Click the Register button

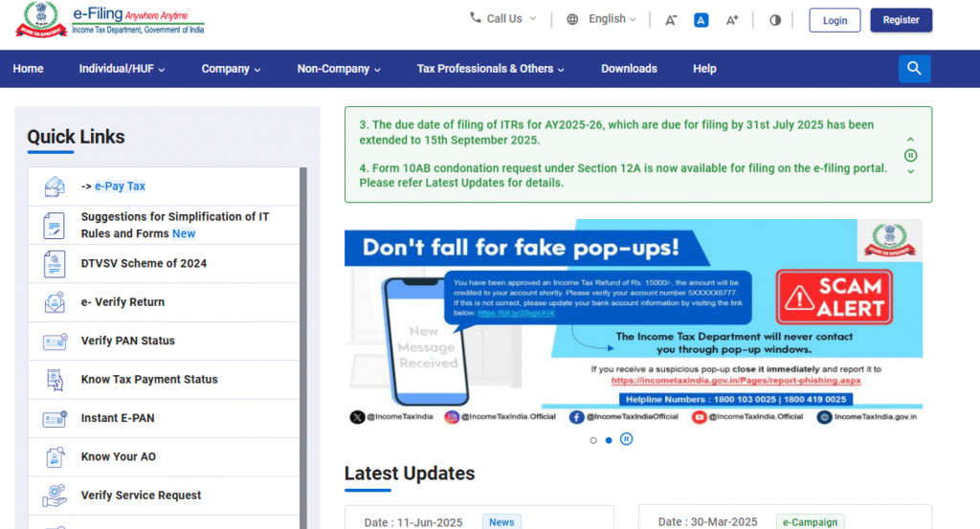point(902,20)
